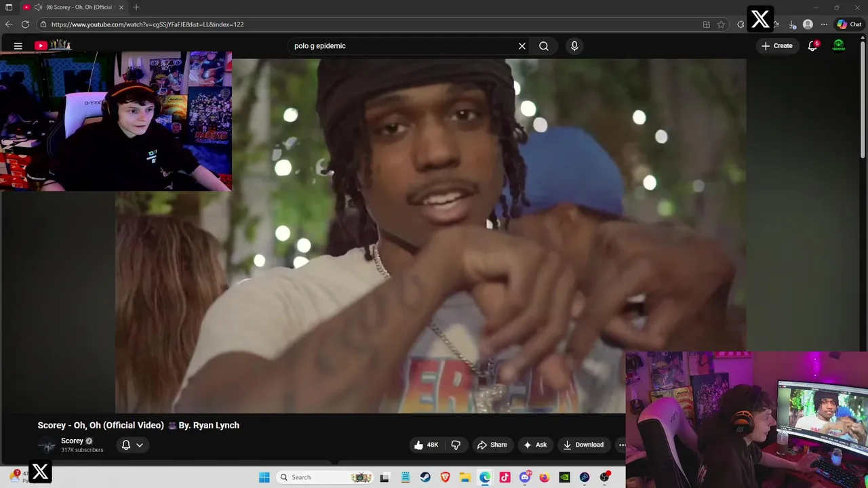The width and height of the screenshot is (868, 488).
Task: Open Copilot Chat in browser toolbar
Action: coord(849,24)
